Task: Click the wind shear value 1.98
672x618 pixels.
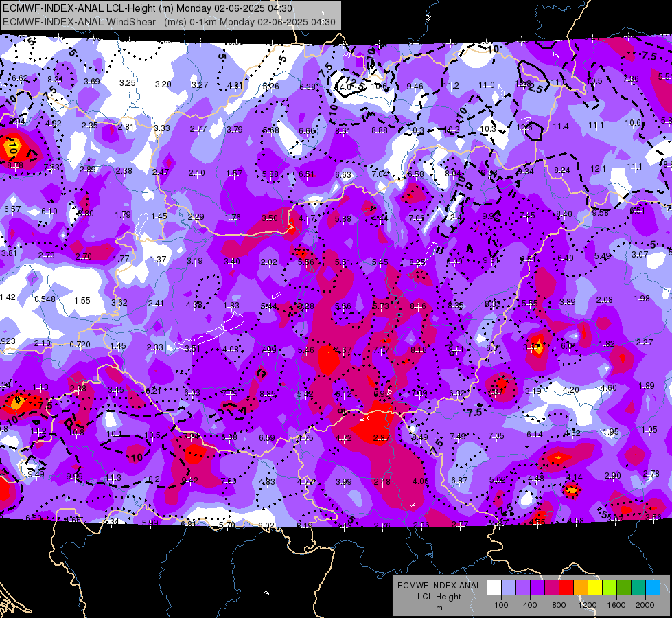Action: (642, 298)
